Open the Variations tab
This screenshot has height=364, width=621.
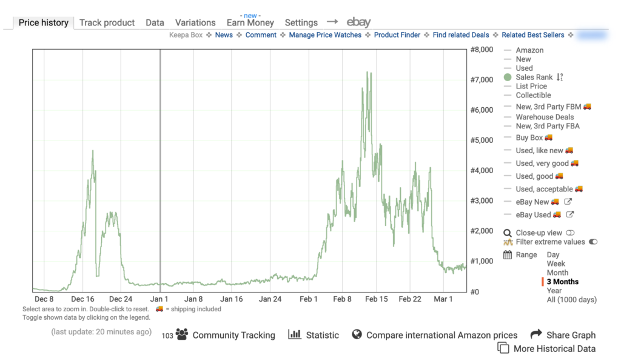[195, 22]
